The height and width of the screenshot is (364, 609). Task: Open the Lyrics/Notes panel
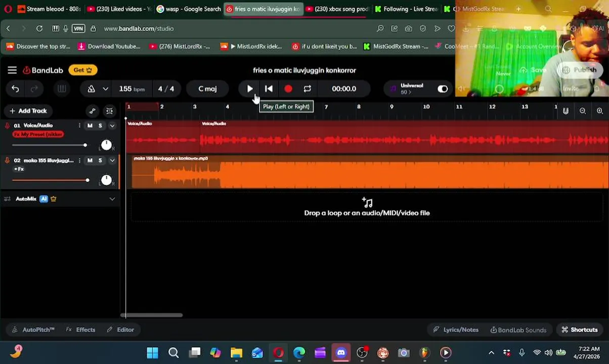[x=456, y=330]
